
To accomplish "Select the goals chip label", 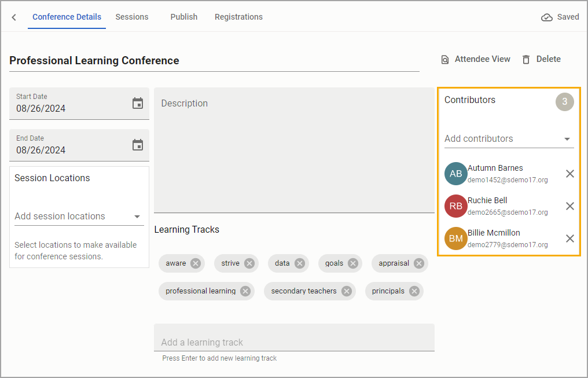I will click(334, 263).
